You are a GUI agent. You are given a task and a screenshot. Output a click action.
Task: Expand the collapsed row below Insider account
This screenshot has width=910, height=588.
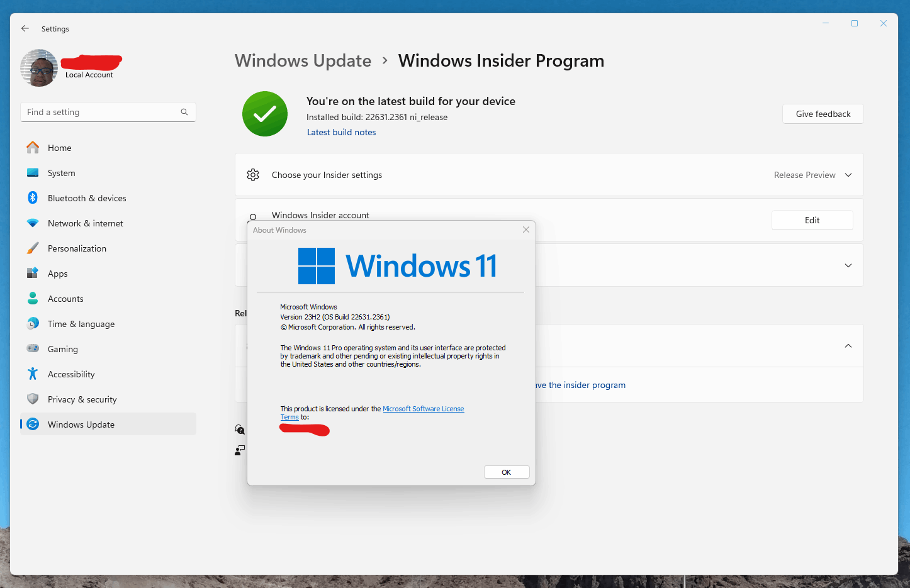point(848,265)
